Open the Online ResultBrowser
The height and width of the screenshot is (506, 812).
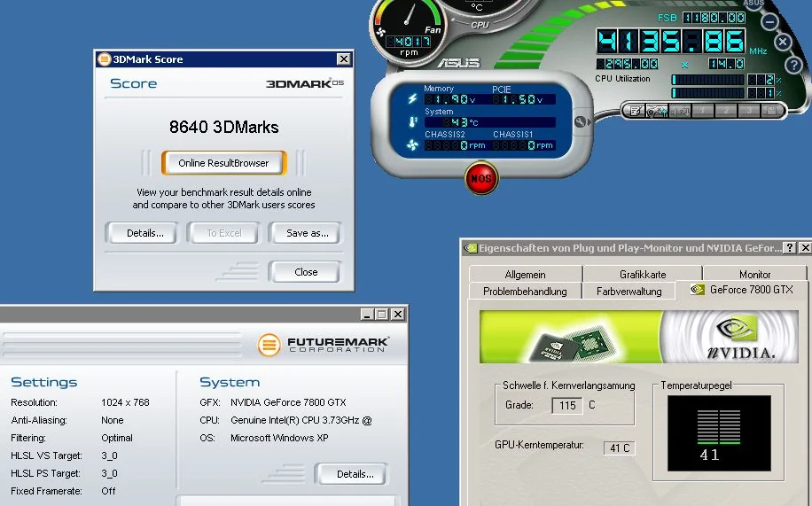pyautogui.click(x=223, y=163)
